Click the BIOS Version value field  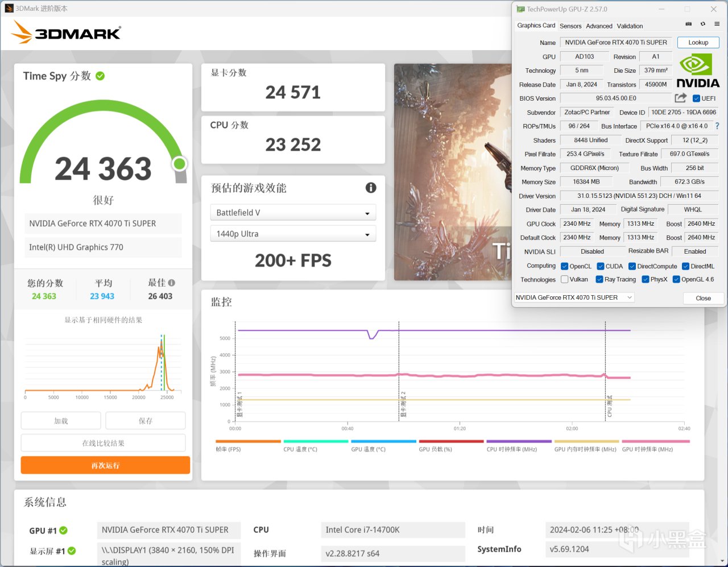click(616, 98)
